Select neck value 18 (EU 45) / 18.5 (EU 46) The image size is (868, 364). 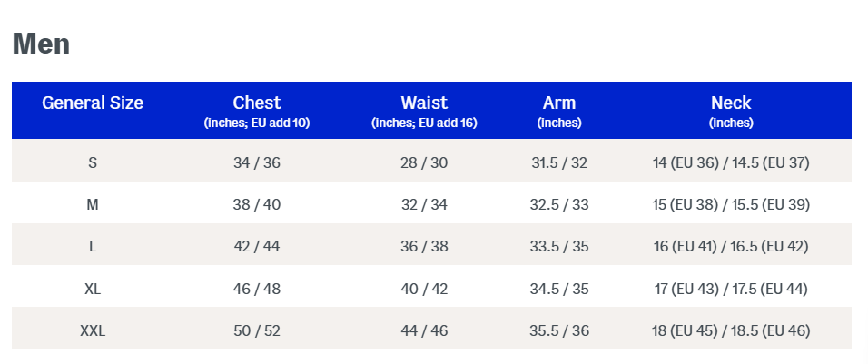731,331
